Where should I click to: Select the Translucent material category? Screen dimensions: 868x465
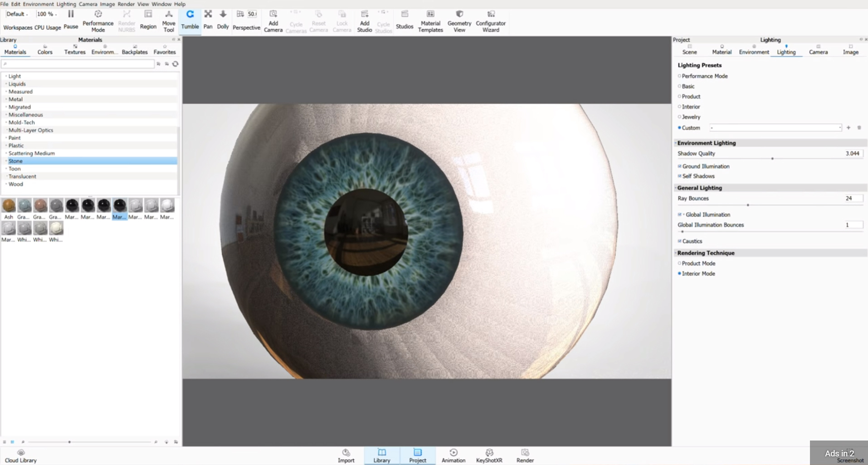(x=89, y=176)
